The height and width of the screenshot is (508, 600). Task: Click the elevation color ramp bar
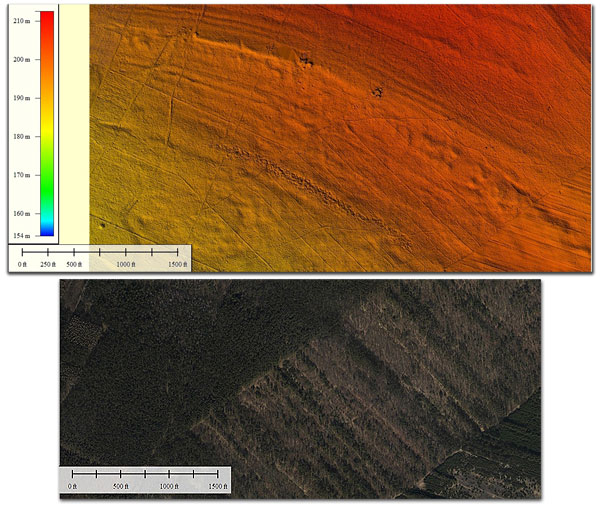pos(47,124)
